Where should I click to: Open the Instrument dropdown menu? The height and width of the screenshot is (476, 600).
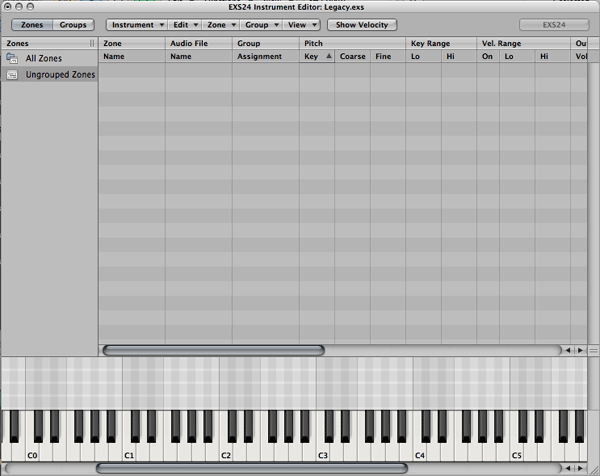[137, 25]
